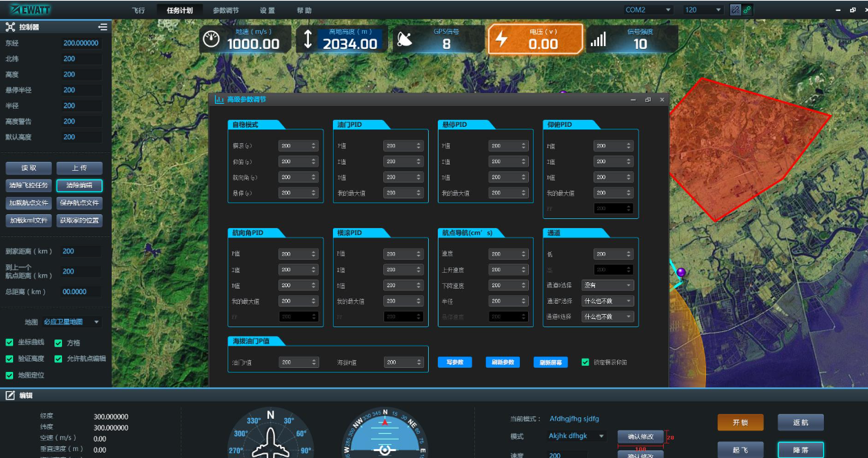Click the broken link disconnect icon
The height and width of the screenshot is (458, 868).
pyautogui.click(x=735, y=10)
